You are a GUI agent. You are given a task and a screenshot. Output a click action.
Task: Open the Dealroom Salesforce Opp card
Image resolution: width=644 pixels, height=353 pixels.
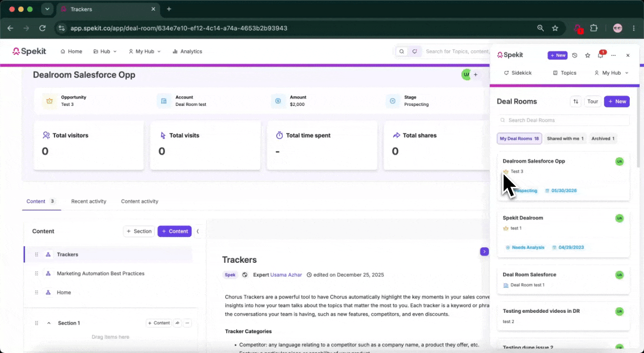tap(563, 176)
